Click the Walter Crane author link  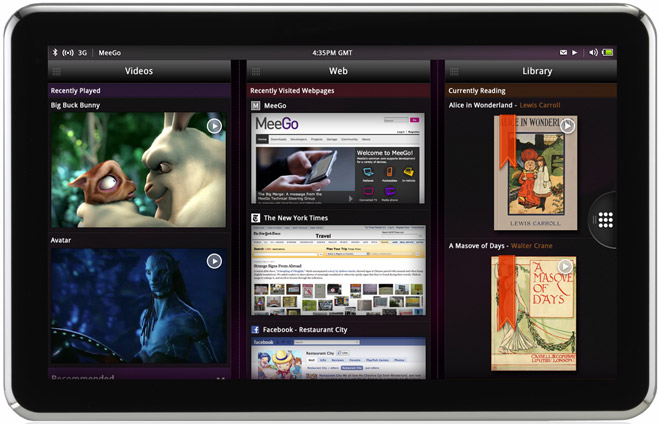click(532, 246)
